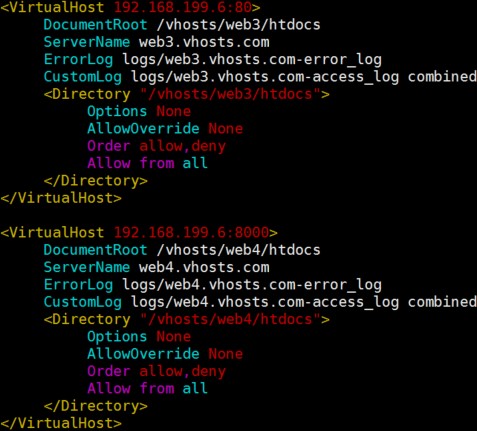Click the closing </VirtualHost> tag of web4 block

[x=61, y=423]
